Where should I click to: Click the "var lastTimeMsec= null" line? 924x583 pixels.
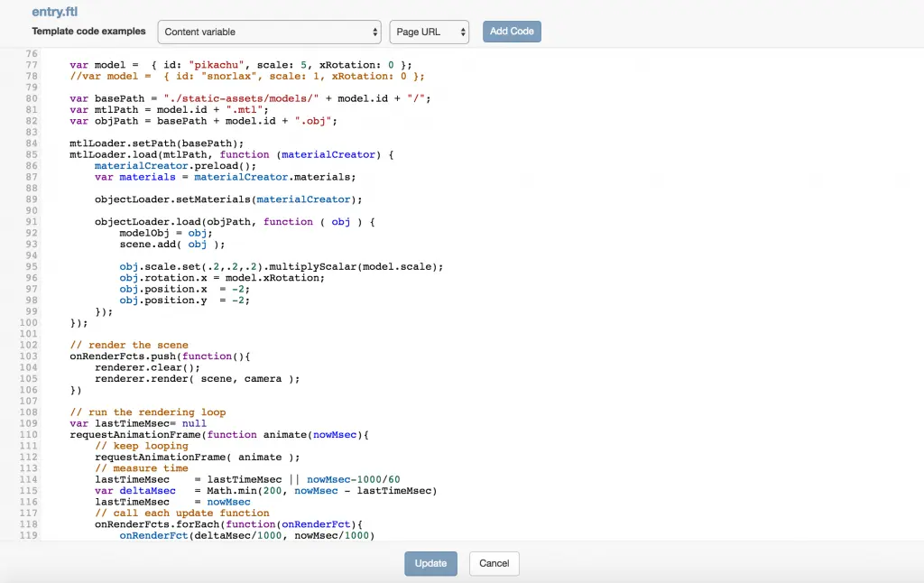click(x=138, y=423)
